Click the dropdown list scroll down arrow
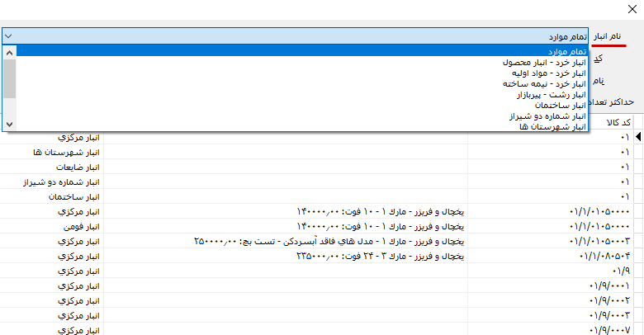This screenshot has height=335, width=644. pos(9,125)
